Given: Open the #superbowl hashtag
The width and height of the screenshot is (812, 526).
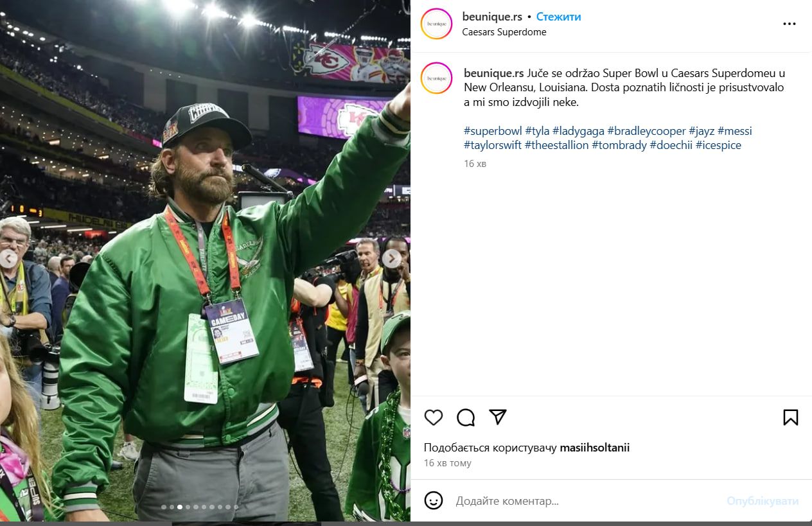Looking at the screenshot, I should tap(493, 131).
